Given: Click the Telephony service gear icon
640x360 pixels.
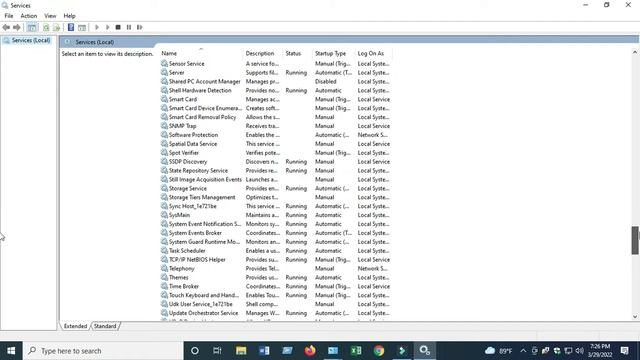Looking at the screenshot, I should click(164, 269).
